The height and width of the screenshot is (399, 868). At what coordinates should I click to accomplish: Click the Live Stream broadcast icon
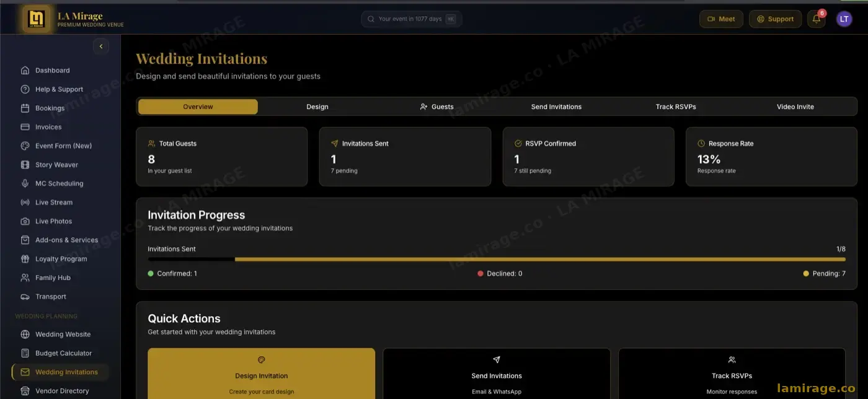[x=25, y=203]
